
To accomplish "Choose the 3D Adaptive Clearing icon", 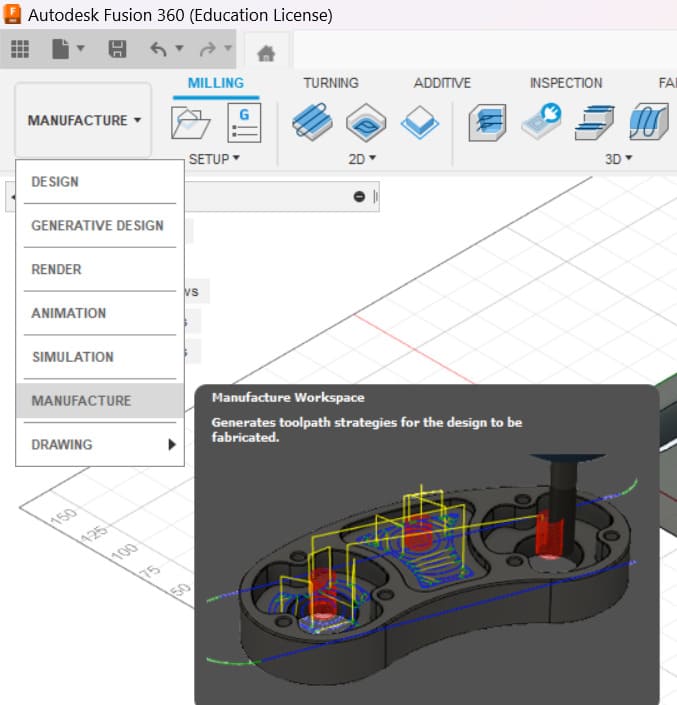I will [x=487, y=122].
